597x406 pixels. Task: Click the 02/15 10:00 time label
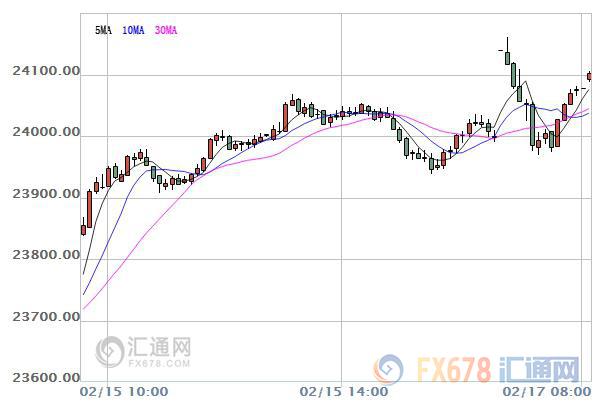(x=124, y=391)
